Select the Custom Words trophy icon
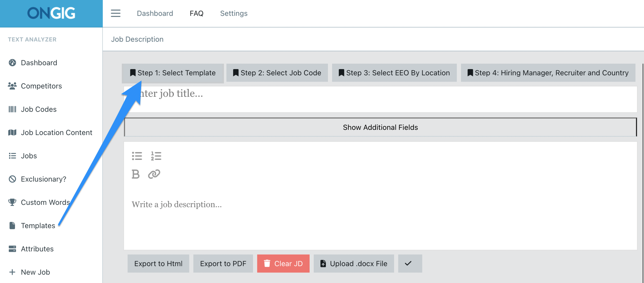Image resolution: width=644 pixels, height=283 pixels. click(12, 202)
